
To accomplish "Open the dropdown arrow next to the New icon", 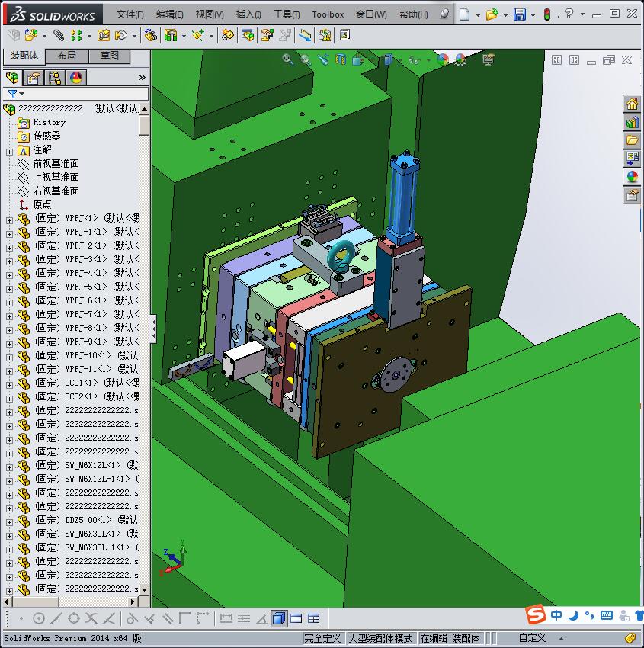I will 478,15.
